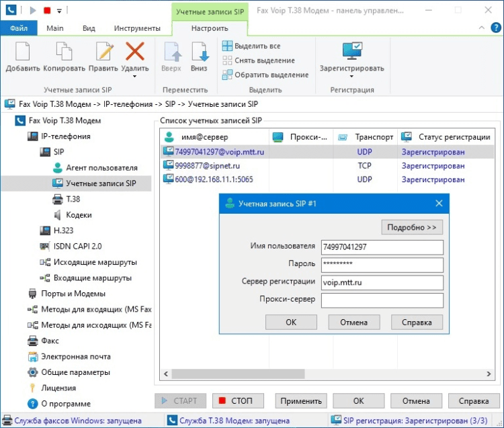Click the Зарегистрировать monitor icon

[351, 52]
